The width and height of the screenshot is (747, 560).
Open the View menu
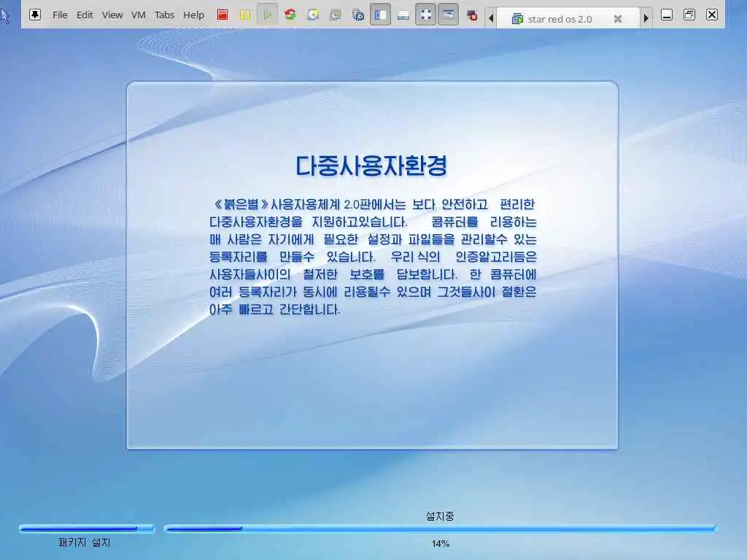(112, 15)
